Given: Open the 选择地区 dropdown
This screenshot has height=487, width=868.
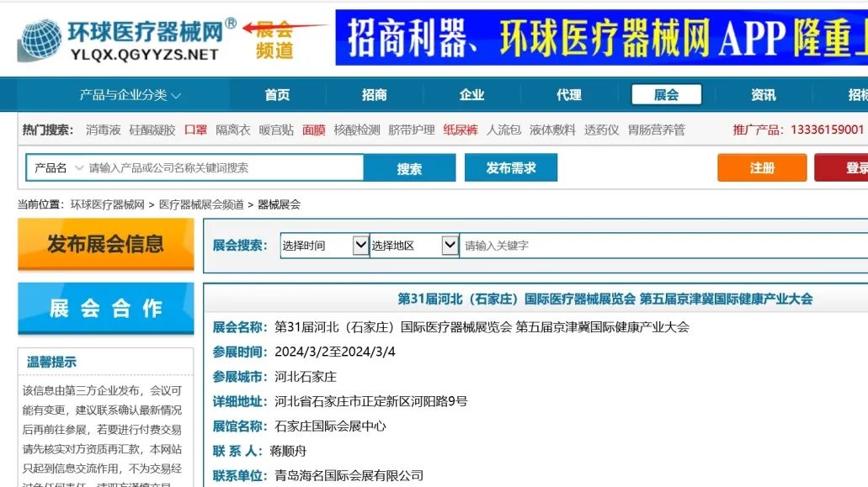Looking at the screenshot, I should click(414, 246).
